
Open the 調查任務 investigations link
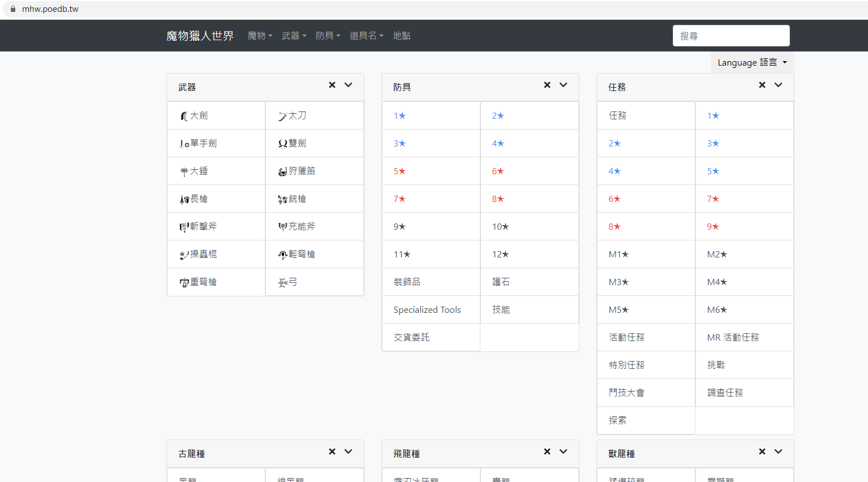pos(725,393)
